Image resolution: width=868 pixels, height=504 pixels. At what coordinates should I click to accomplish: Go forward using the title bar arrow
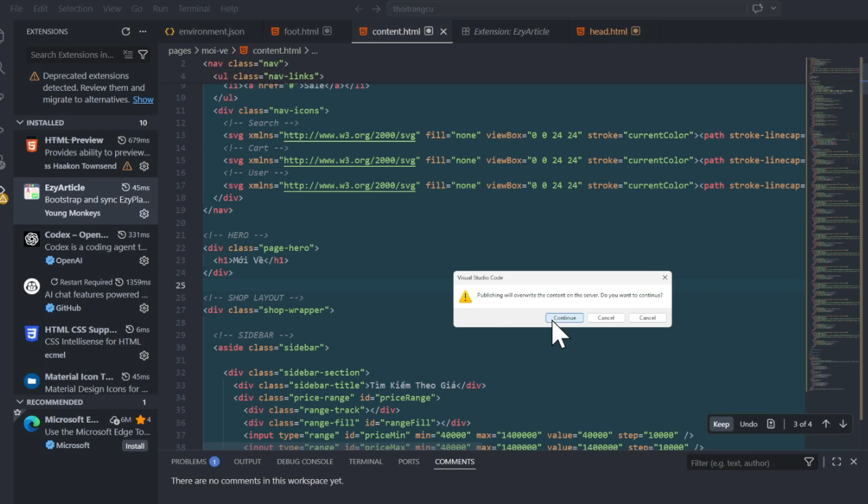tap(376, 9)
